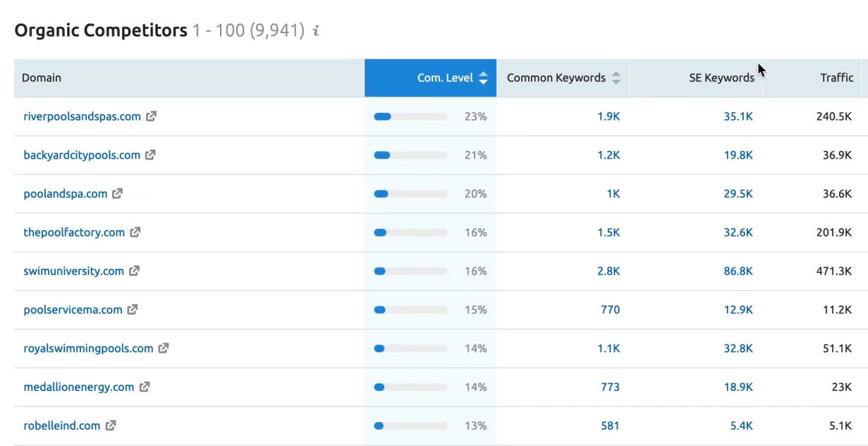Click 770 common keywords for poolservicema.com

coord(611,310)
